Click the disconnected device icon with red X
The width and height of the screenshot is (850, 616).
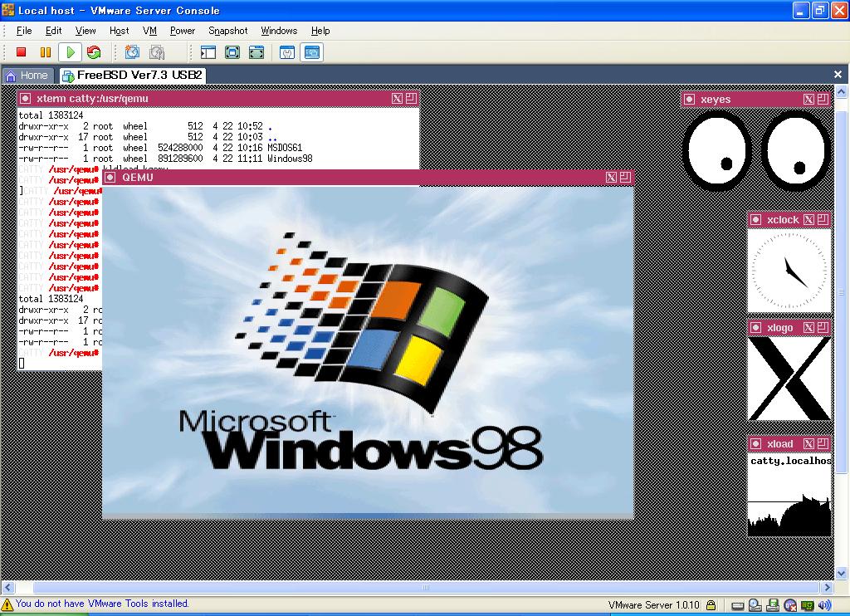(790, 605)
